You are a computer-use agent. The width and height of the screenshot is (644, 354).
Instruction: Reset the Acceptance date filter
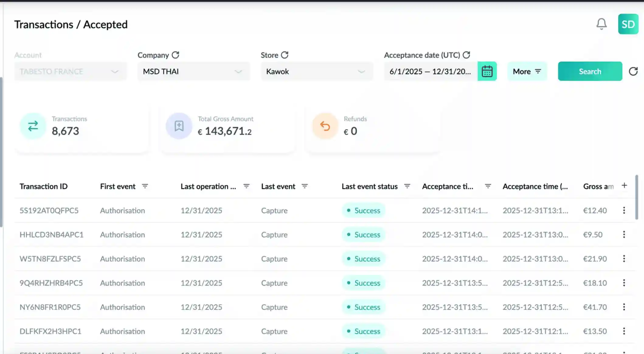[x=466, y=55]
